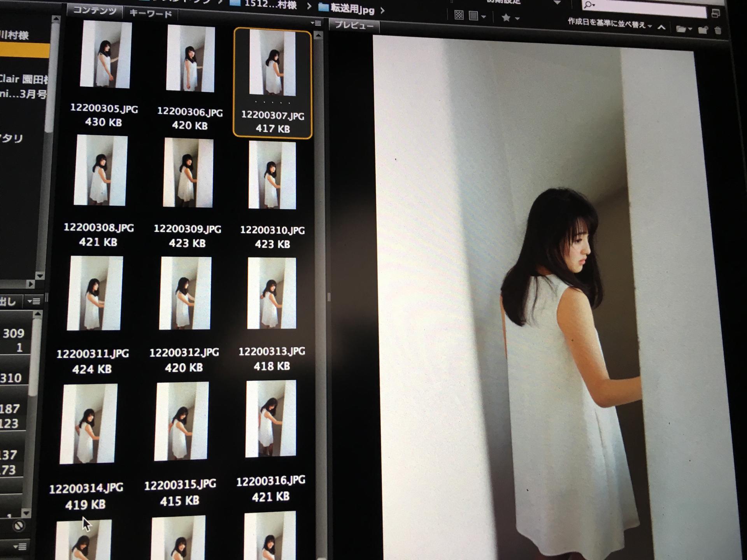Click the open recent folder icon
The height and width of the screenshot is (560, 747).
(681, 29)
